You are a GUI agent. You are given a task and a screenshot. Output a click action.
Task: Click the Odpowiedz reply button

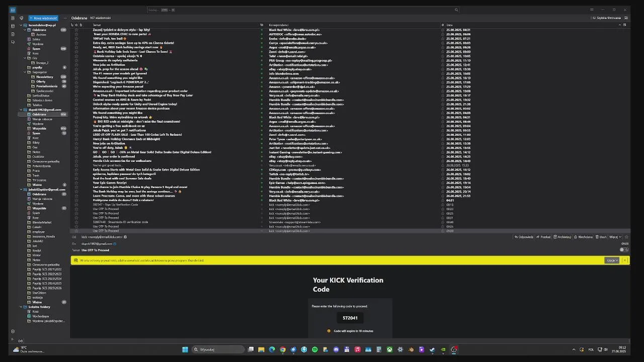coord(524,237)
